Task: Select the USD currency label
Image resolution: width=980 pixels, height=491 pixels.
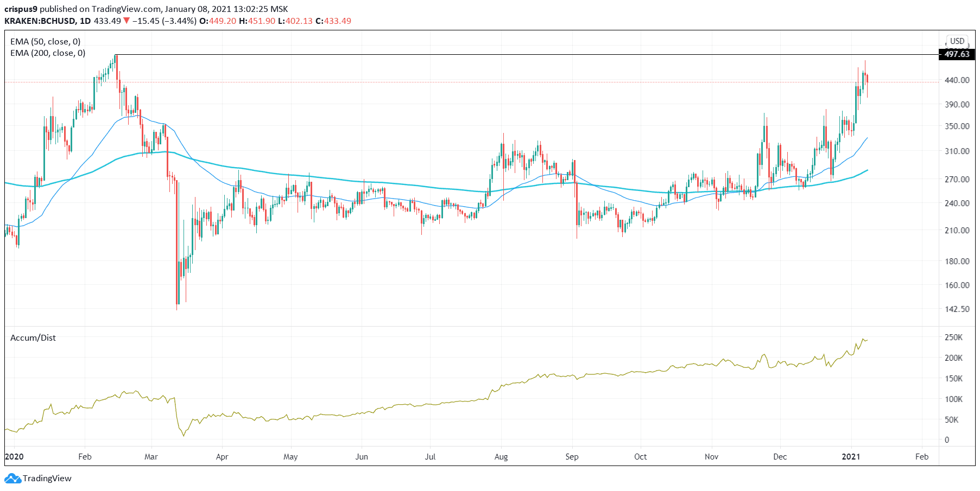Action: (x=957, y=41)
